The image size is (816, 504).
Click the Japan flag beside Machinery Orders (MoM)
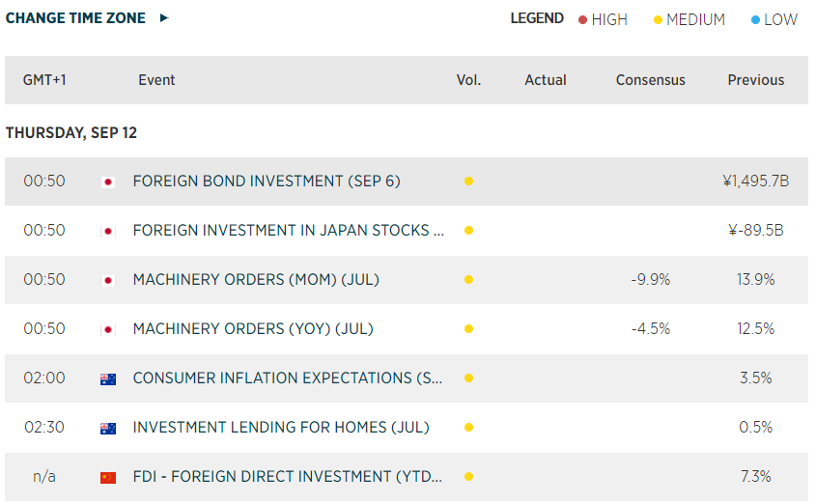(108, 280)
